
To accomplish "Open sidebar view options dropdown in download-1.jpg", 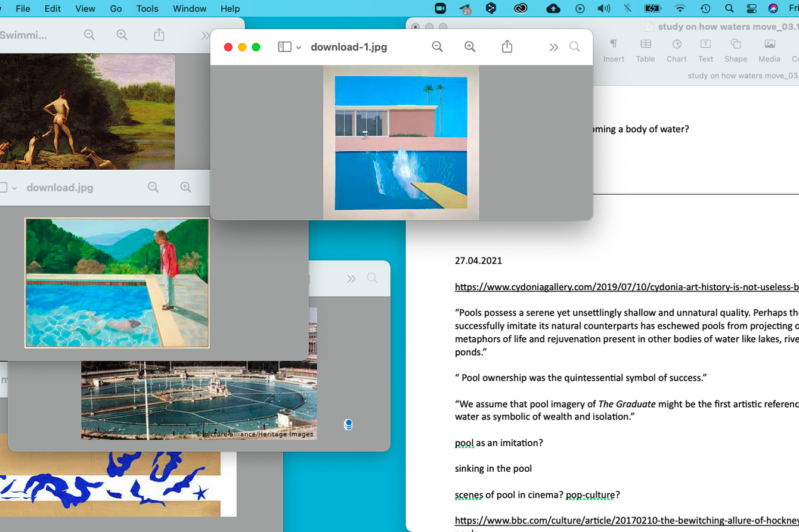I will [299, 47].
